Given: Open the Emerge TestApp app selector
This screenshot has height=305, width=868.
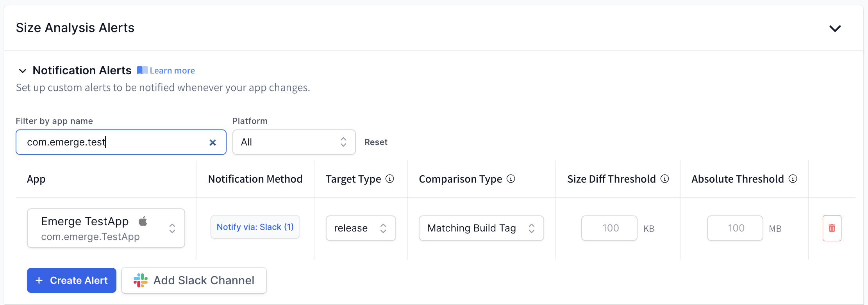Looking at the screenshot, I should coord(106,228).
